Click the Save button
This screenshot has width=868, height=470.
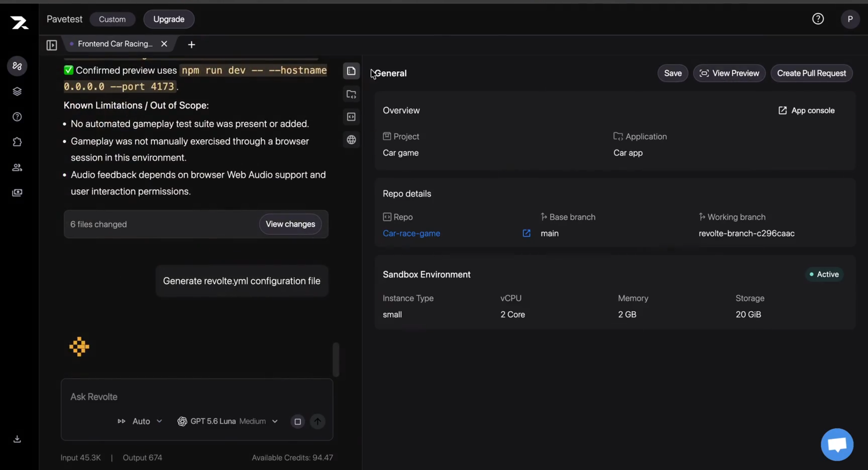tap(673, 73)
